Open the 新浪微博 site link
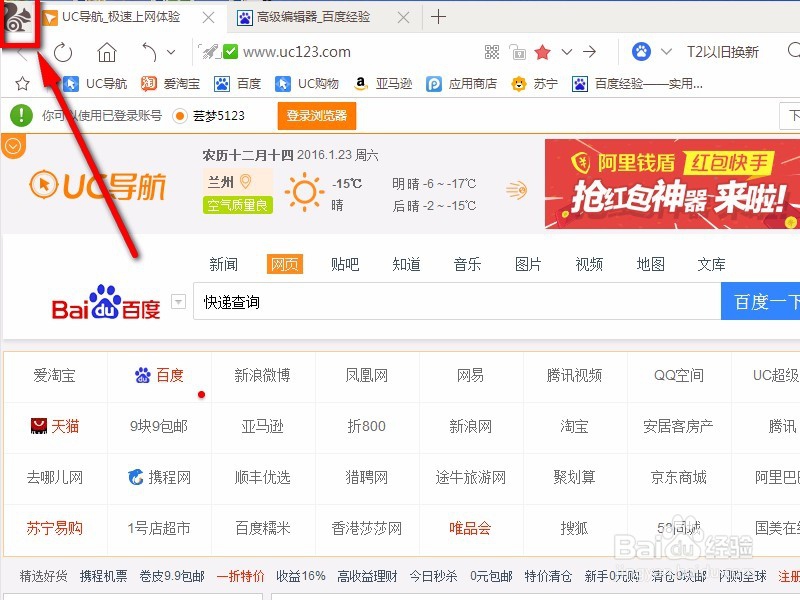Image resolution: width=800 pixels, height=600 pixels. point(262,376)
